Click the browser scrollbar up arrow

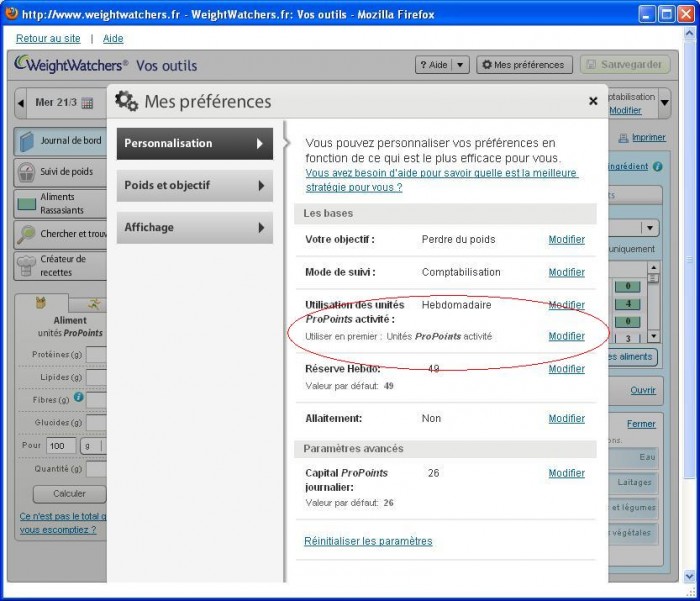point(689,33)
